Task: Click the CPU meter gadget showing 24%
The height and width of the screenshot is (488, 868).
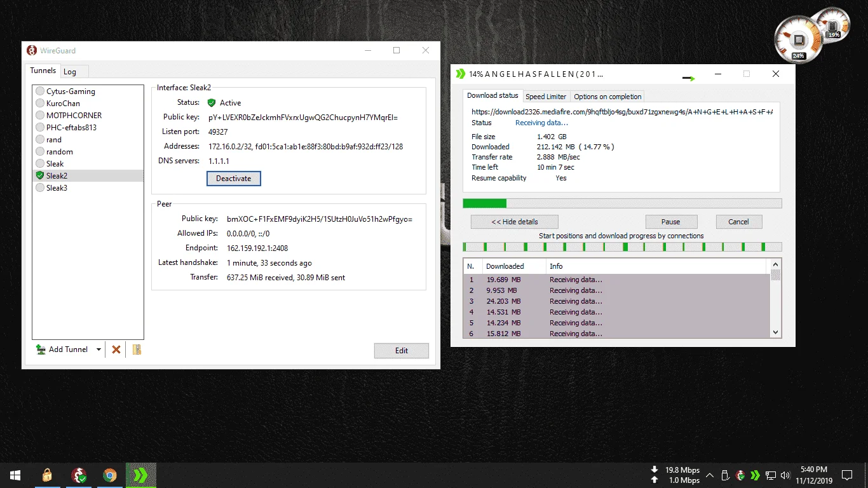Action: click(797, 40)
